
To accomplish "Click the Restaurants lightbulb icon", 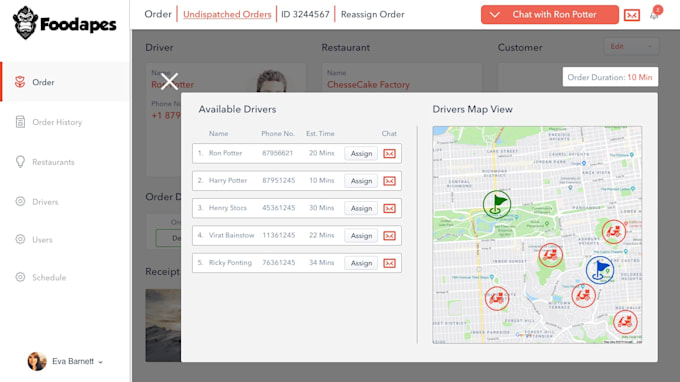I will pyautogui.click(x=20, y=162).
